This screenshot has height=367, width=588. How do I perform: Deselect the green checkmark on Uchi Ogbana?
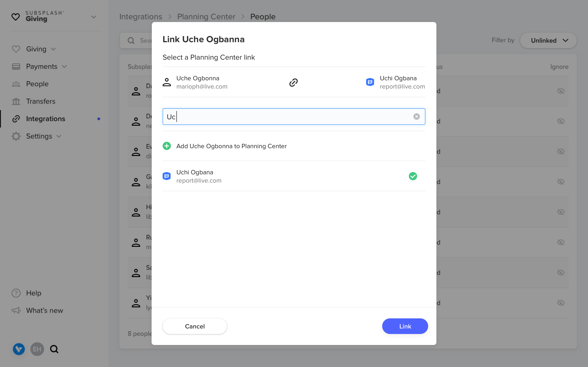[413, 176]
